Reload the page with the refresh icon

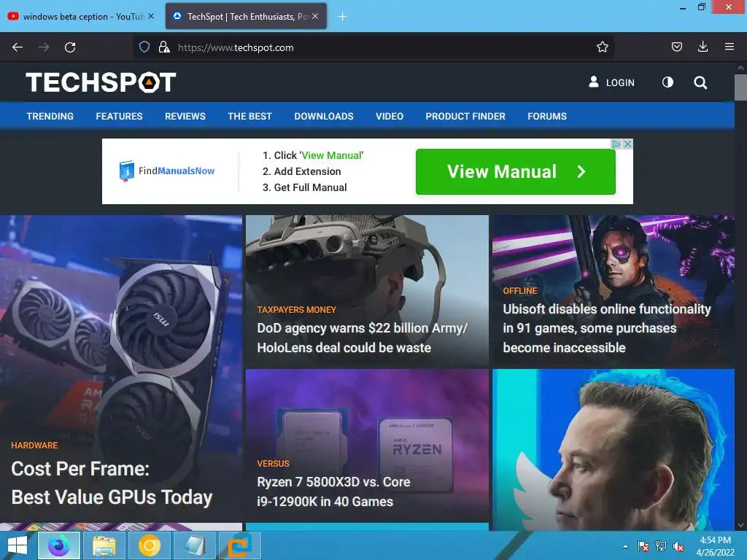[x=70, y=47]
